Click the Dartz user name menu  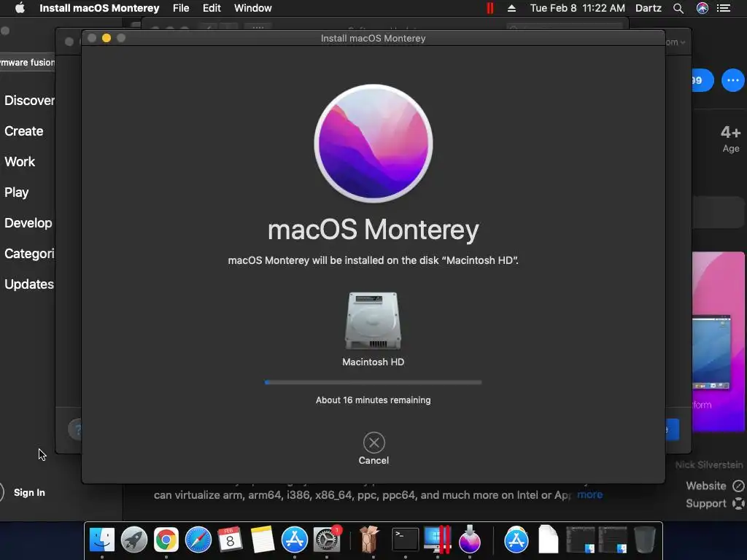649,8
